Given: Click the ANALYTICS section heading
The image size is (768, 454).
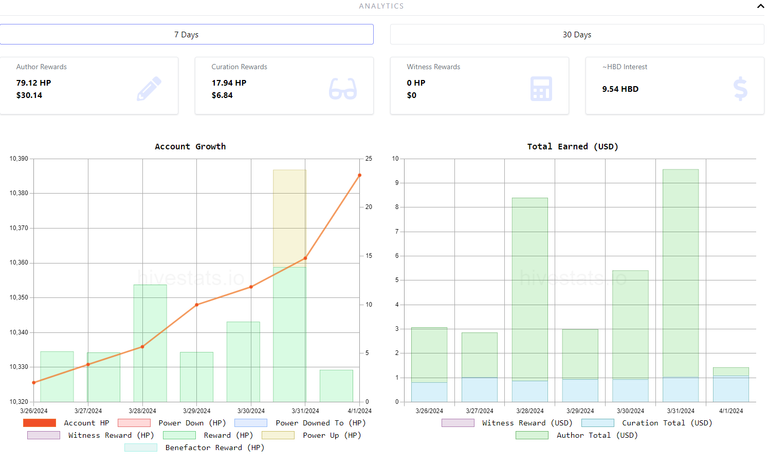Looking at the screenshot, I should 381,6.
